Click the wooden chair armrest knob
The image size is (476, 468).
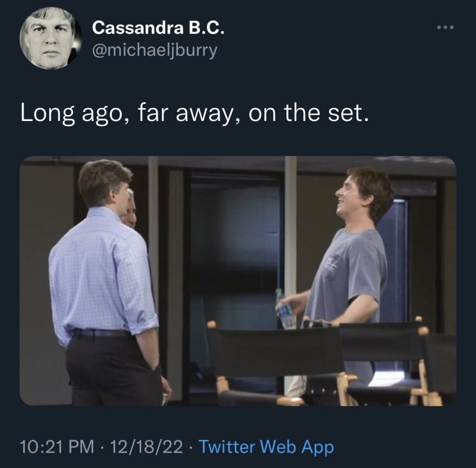tap(211, 324)
